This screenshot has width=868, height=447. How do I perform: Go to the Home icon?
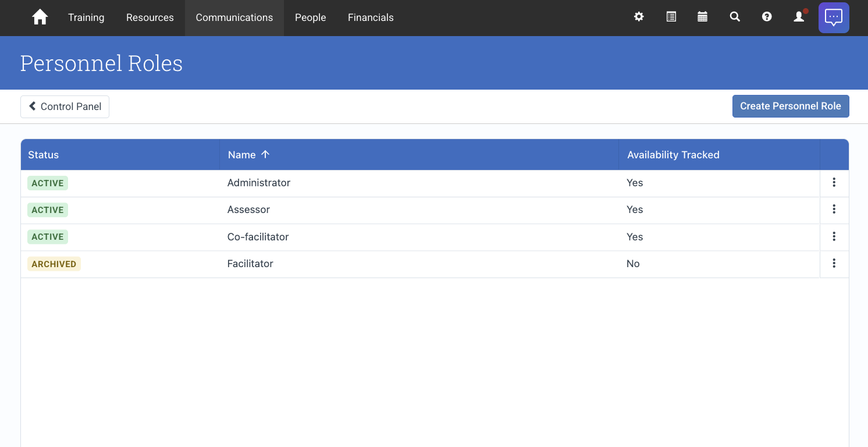pyautogui.click(x=40, y=17)
